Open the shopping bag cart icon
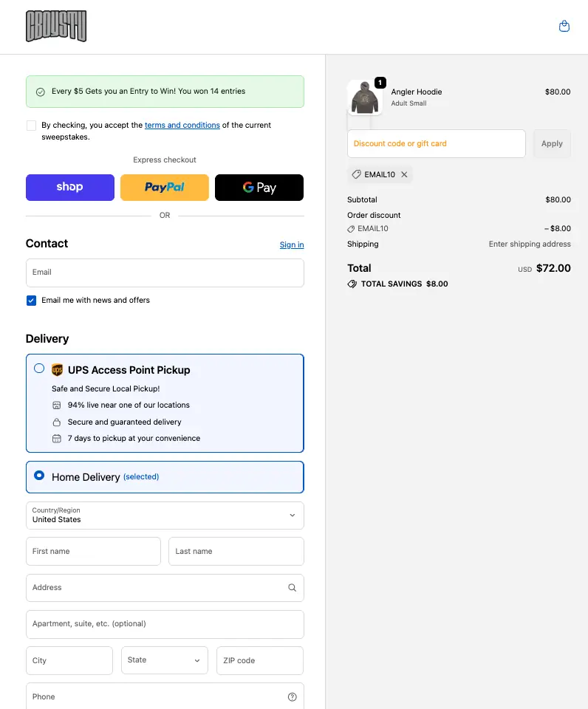This screenshot has height=709, width=588. (x=564, y=27)
